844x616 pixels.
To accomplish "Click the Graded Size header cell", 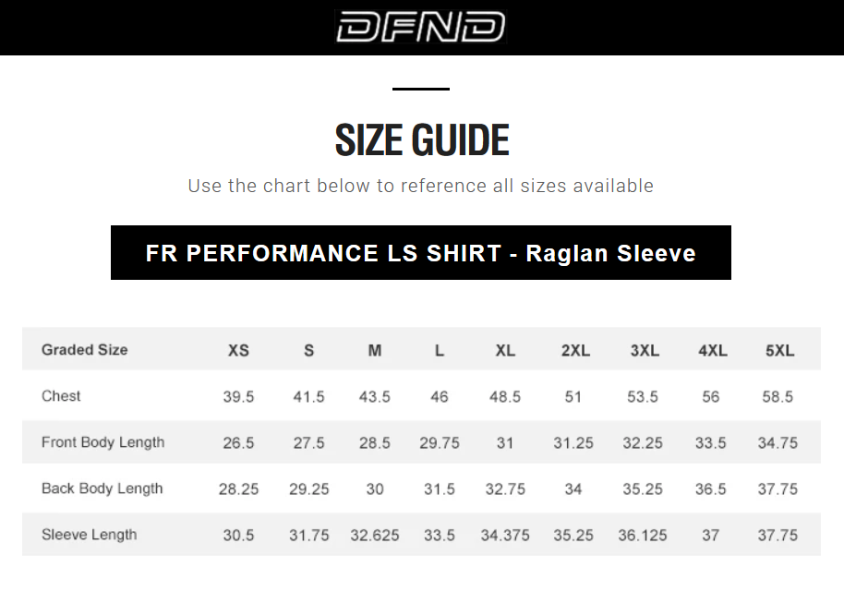I will tap(85, 350).
